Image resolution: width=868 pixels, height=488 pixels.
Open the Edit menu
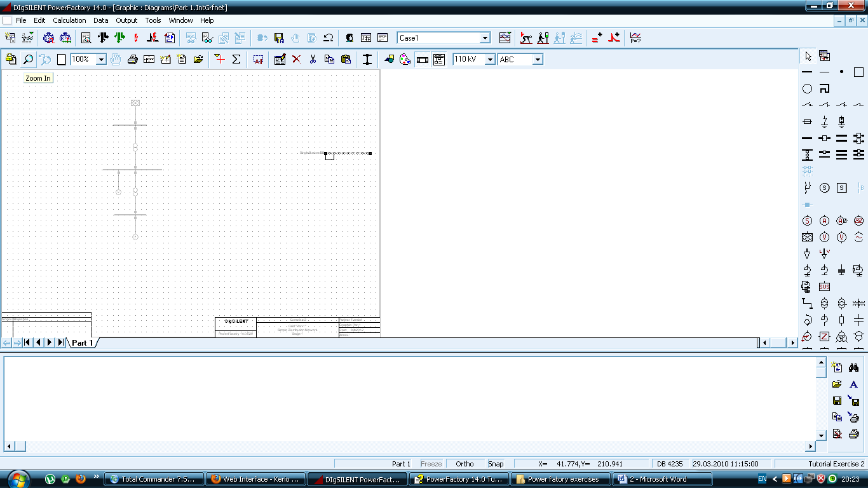[x=39, y=20]
